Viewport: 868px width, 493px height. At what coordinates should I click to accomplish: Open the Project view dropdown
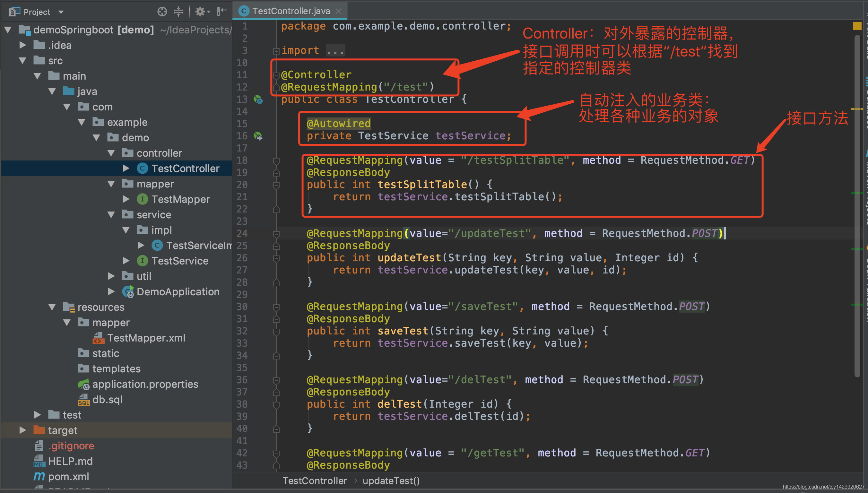(x=61, y=12)
